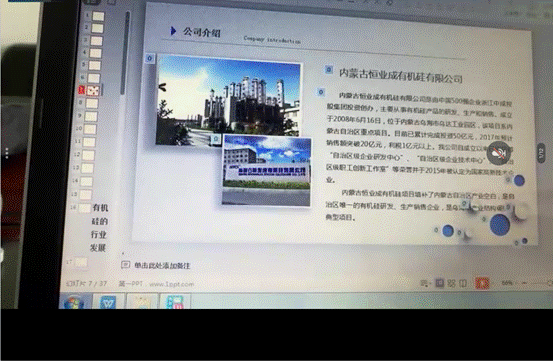Open WPS icon on the taskbar
This screenshot has height=361, width=553.
click(108, 302)
